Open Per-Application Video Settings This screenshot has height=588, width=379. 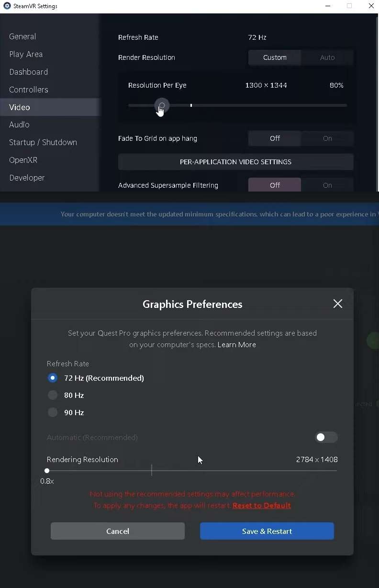point(235,162)
